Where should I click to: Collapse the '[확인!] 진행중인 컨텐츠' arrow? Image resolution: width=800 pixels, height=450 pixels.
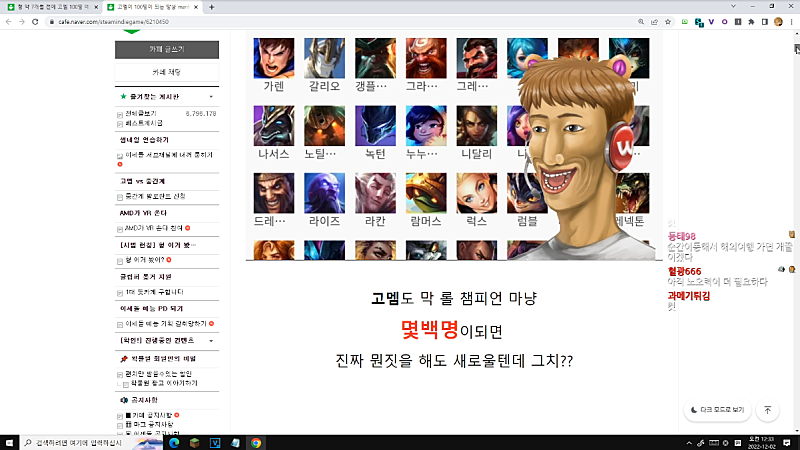tap(211, 341)
